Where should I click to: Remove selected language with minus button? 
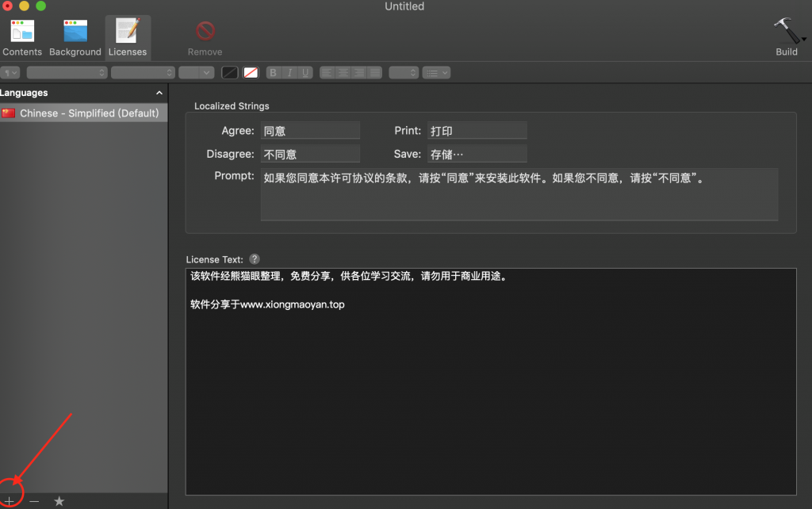tap(34, 501)
